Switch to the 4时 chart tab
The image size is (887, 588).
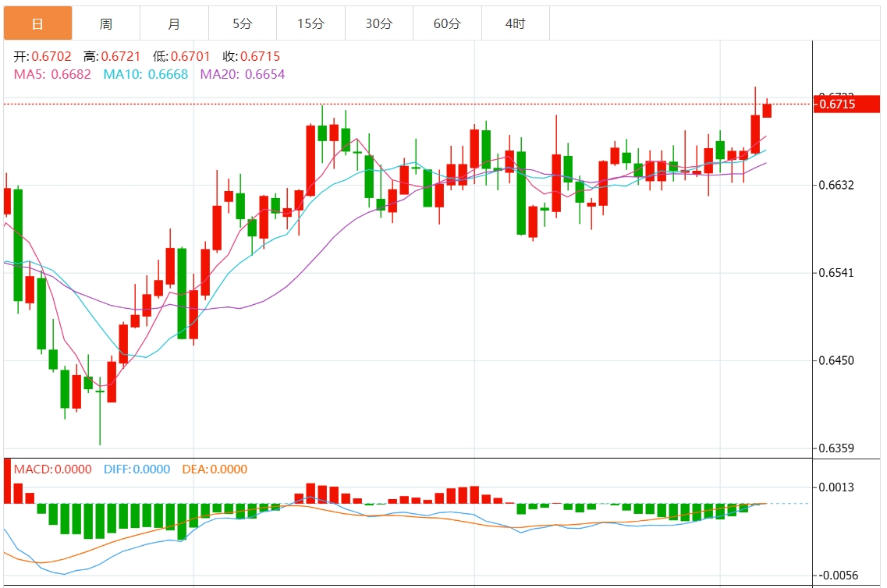tap(515, 24)
